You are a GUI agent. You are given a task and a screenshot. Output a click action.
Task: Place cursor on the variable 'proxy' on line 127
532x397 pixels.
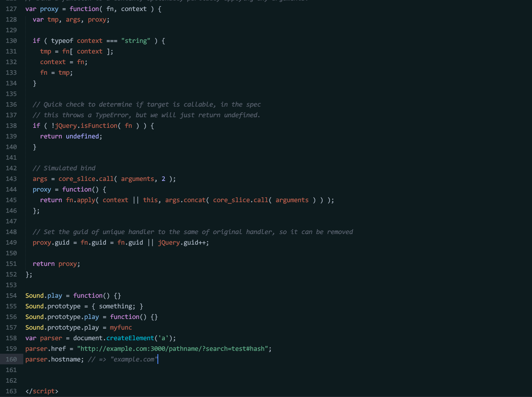(49, 9)
